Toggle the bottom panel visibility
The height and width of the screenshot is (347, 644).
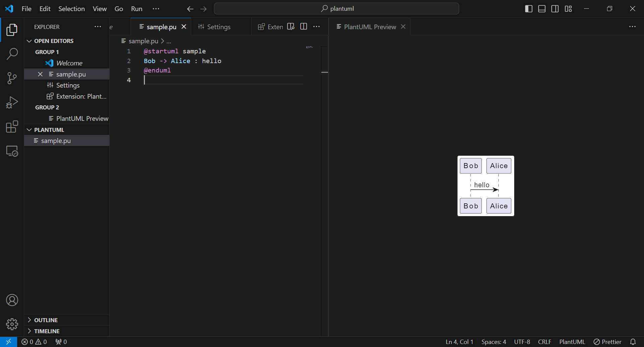click(542, 9)
